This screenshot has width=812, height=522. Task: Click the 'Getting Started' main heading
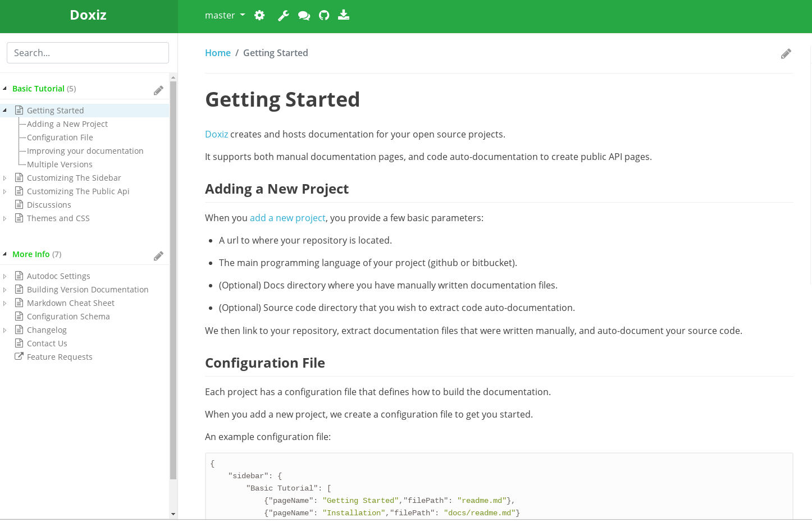[282, 99]
